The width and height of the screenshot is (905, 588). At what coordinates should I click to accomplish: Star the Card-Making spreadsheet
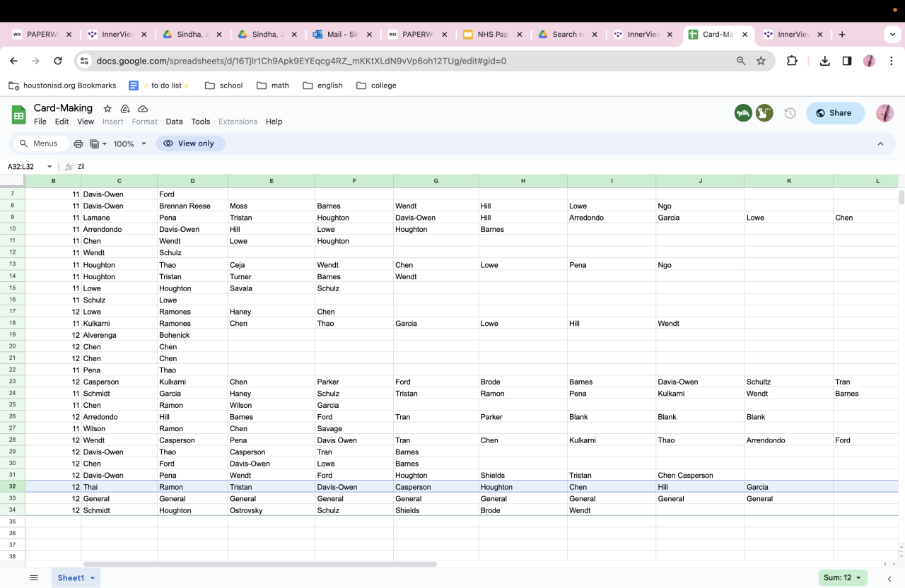click(107, 108)
